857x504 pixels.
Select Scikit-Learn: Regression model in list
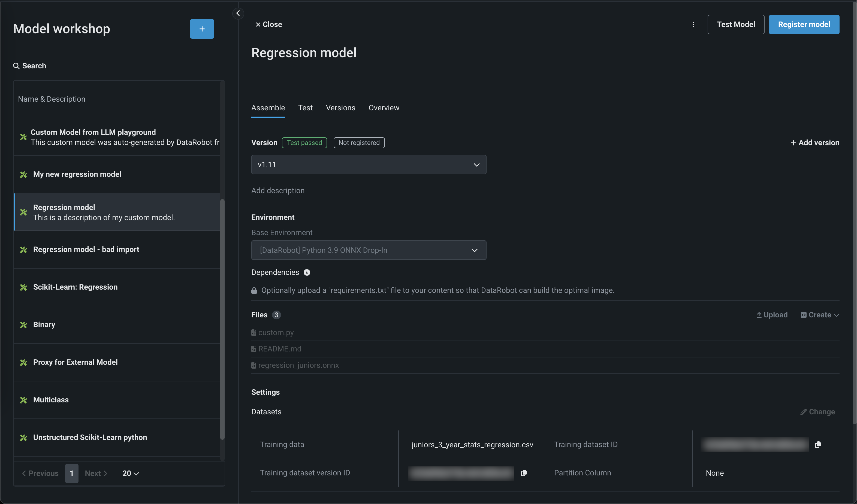[75, 287]
